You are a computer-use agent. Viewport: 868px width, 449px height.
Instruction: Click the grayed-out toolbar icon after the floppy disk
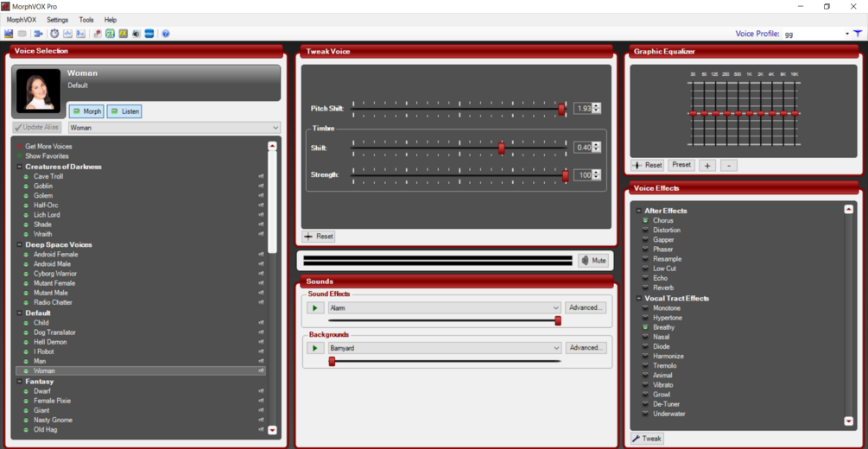point(22,34)
